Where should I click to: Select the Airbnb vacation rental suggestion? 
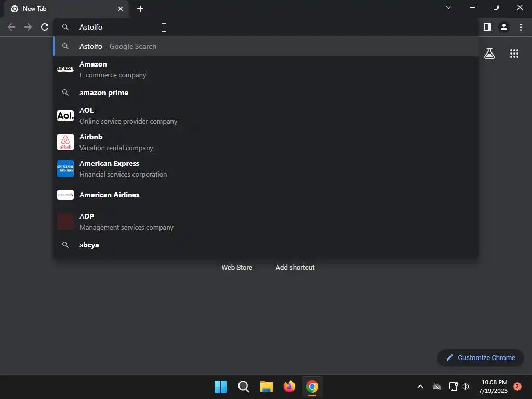265,142
